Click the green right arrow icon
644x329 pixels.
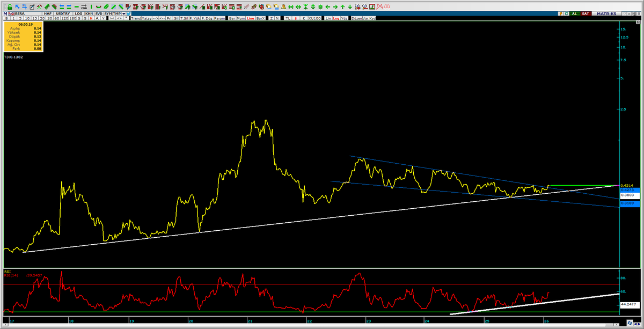click(x=334, y=6)
